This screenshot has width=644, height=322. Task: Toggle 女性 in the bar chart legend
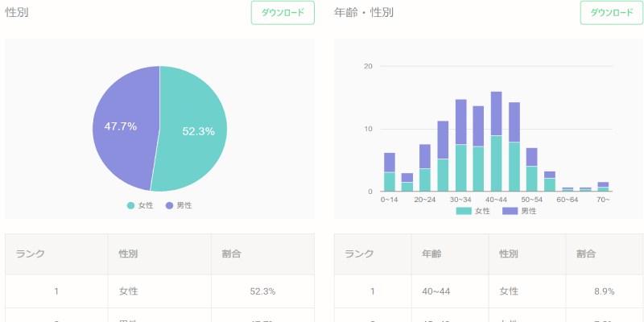(x=473, y=211)
